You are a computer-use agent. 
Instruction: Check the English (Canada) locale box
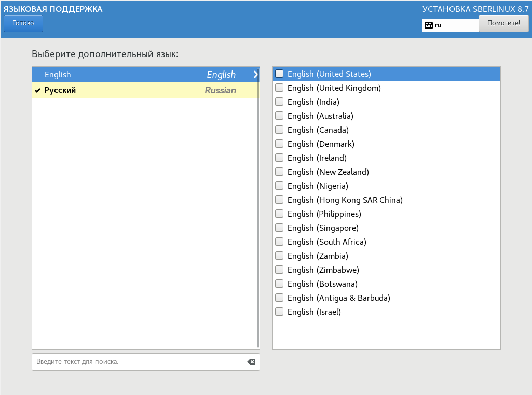[x=279, y=130]
